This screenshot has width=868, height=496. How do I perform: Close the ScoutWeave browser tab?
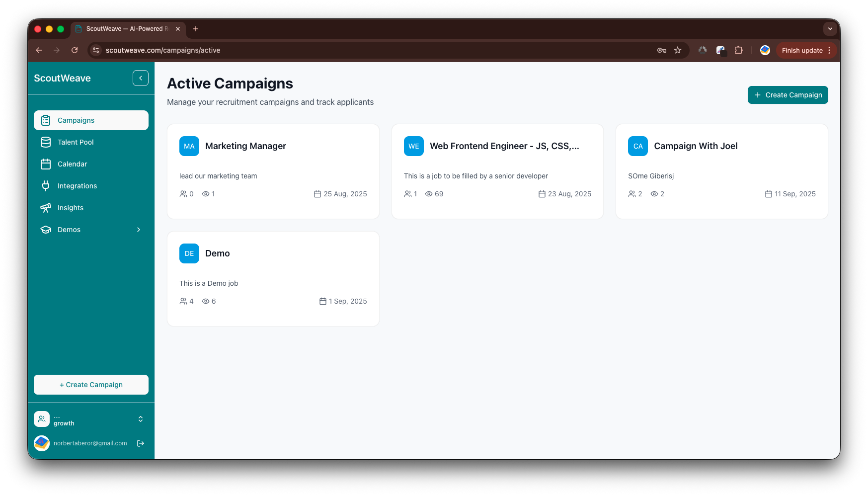pos(178,29)
